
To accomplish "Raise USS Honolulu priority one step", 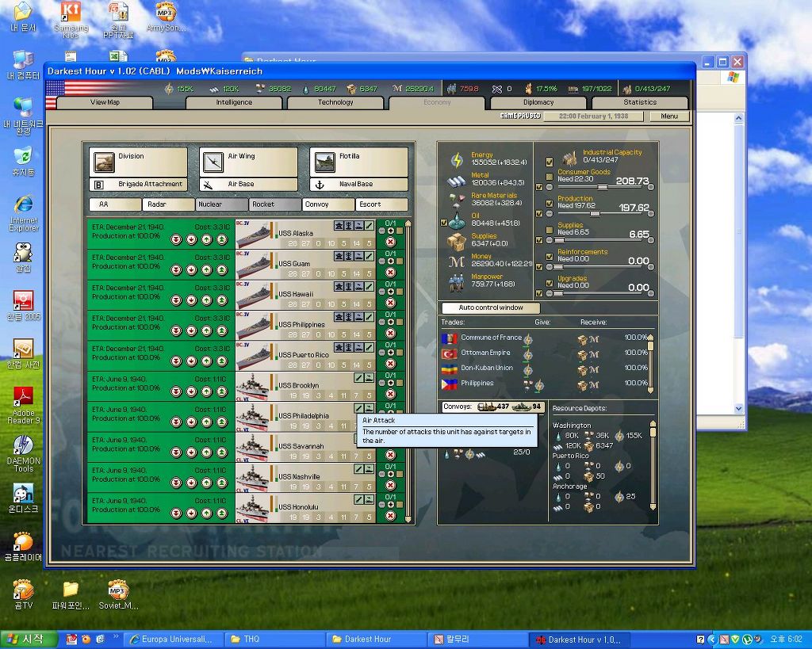I will point(207,513).
